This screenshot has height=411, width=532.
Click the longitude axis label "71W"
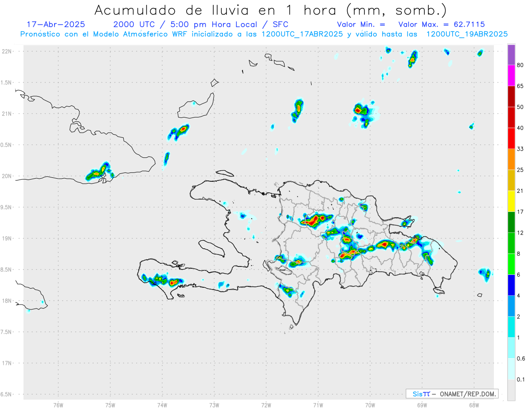[318, 405]
